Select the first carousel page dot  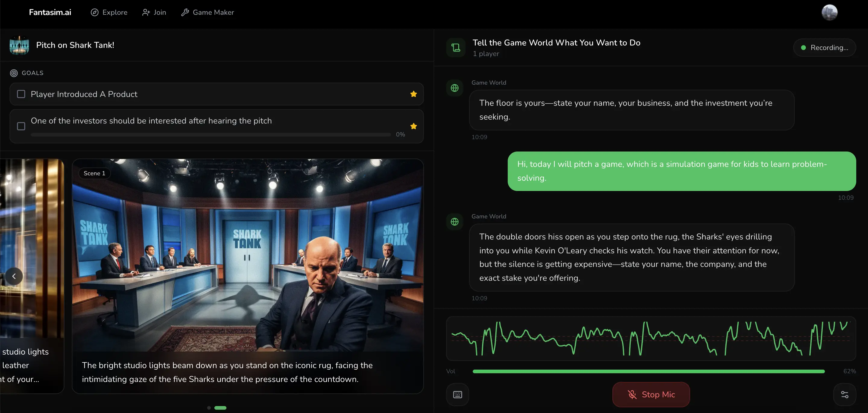tap(209, 408)
